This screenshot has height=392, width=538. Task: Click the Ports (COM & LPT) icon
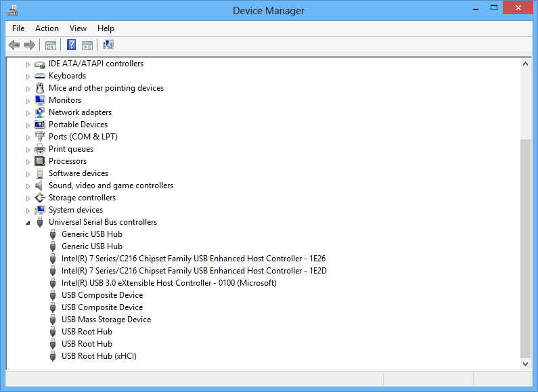[x=40, y=137]
